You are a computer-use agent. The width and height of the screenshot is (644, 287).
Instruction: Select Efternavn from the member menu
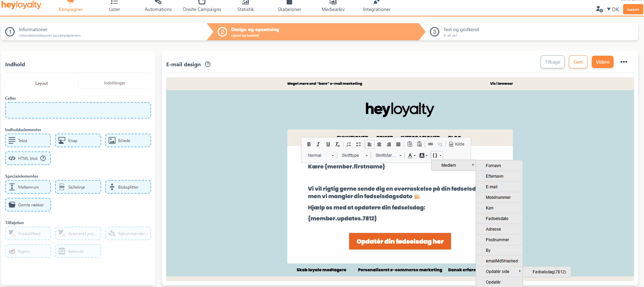tap(499, 176)
